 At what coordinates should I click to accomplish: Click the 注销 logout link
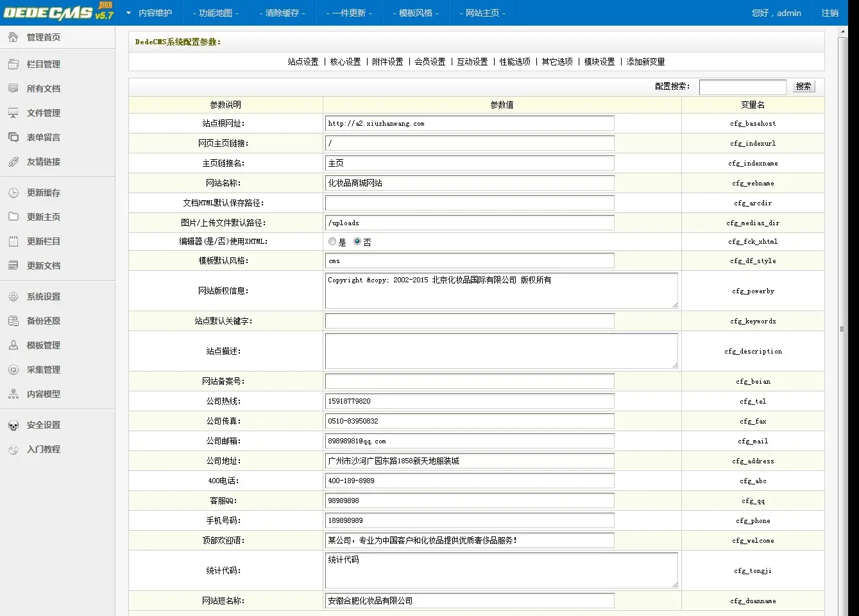(x=829, y=13)
